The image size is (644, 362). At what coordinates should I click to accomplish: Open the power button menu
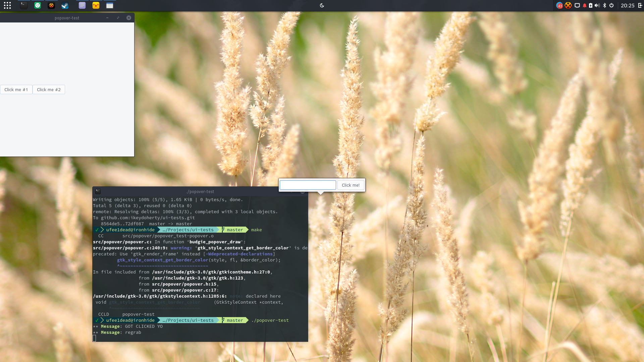pos(611,5)
